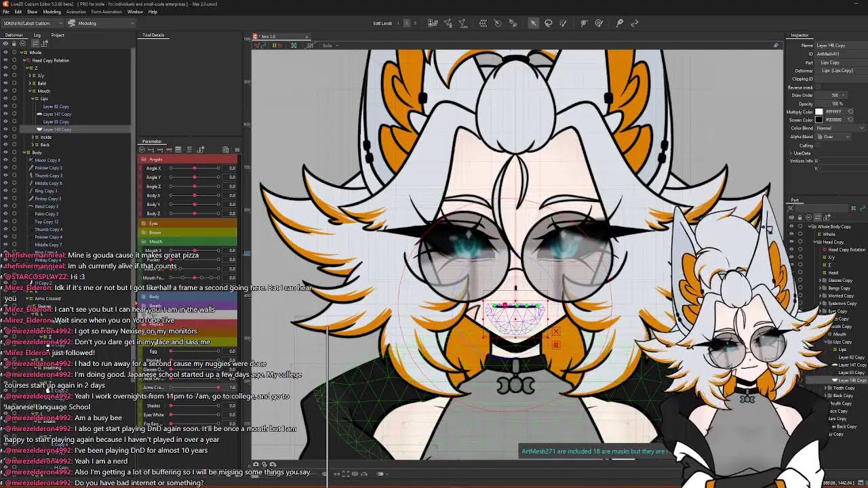Toggle visibility of Layer 147 Copy

5,114
